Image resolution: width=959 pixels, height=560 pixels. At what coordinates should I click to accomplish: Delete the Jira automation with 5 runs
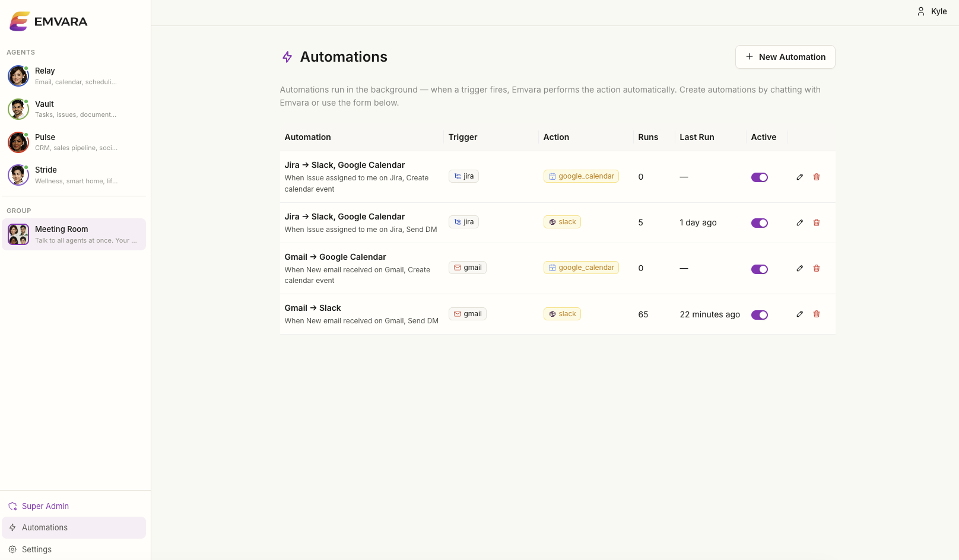(817, 223)
